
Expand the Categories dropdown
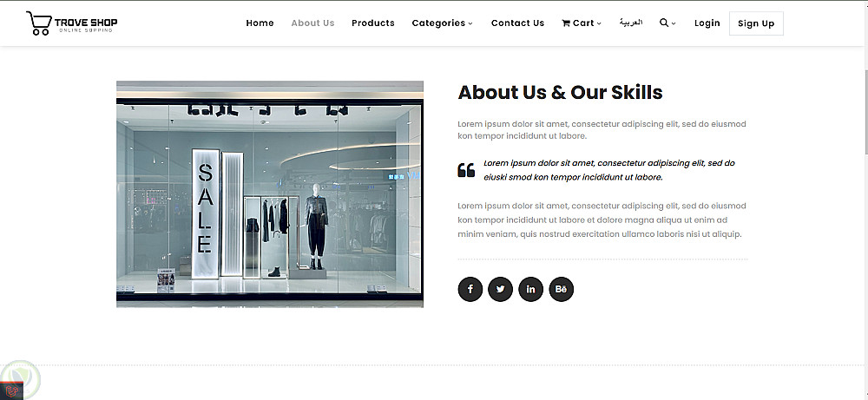click(443, 23)
